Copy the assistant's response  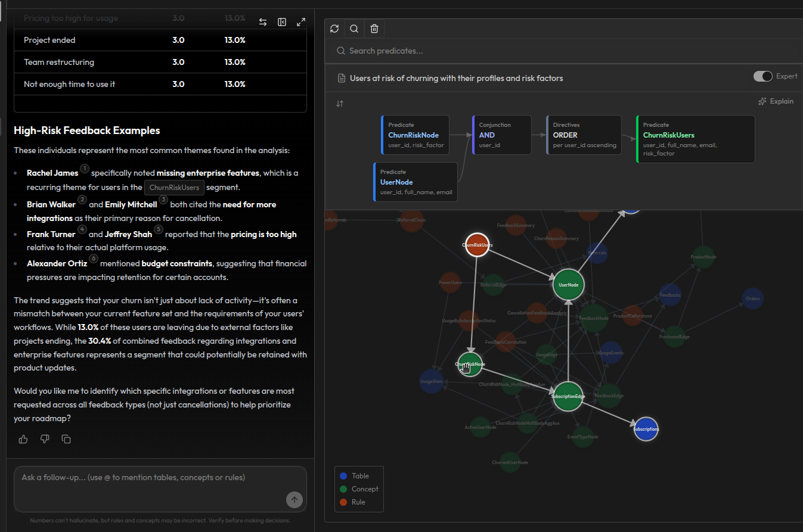(66, 439)
